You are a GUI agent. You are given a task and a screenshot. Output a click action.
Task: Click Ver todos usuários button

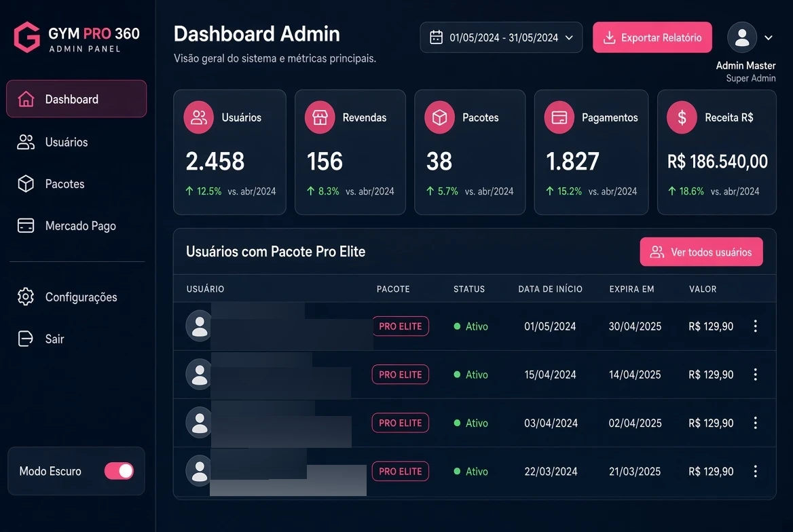pos(701,252)
